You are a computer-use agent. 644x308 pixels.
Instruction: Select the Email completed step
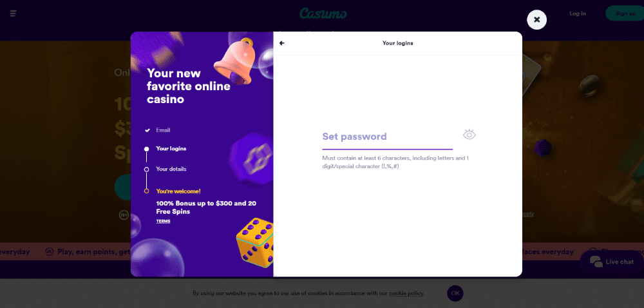pos(163,130)
